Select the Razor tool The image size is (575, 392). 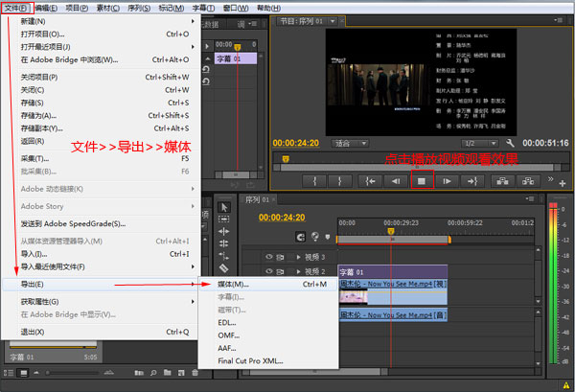(224, 268)
